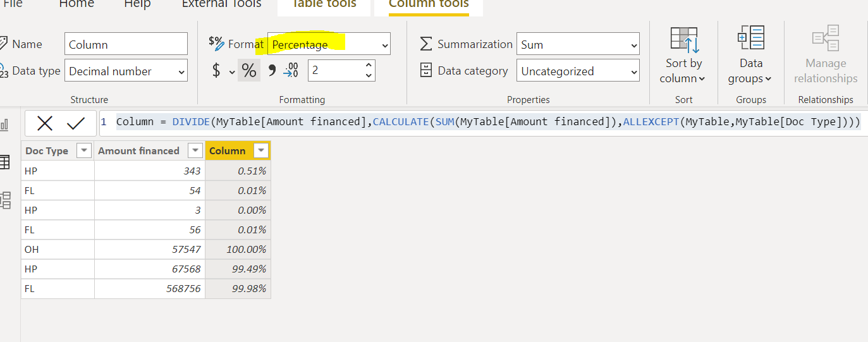Open Data groups dropdown
This screenshot has width=868, height=342.
click(x=751, y=56)
